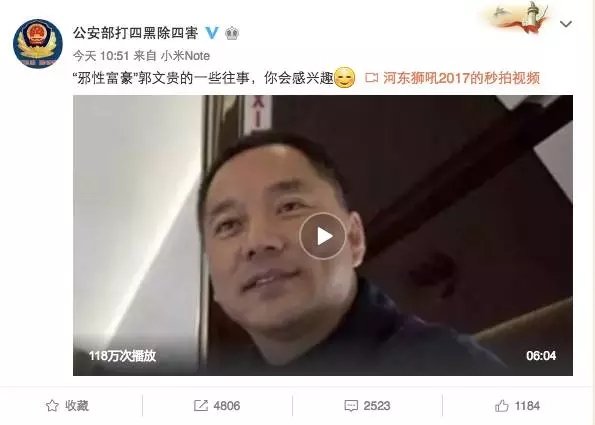595x425 pixels.
Task: Click the crown membership icon beside username
Action: [x=232, y=33]
